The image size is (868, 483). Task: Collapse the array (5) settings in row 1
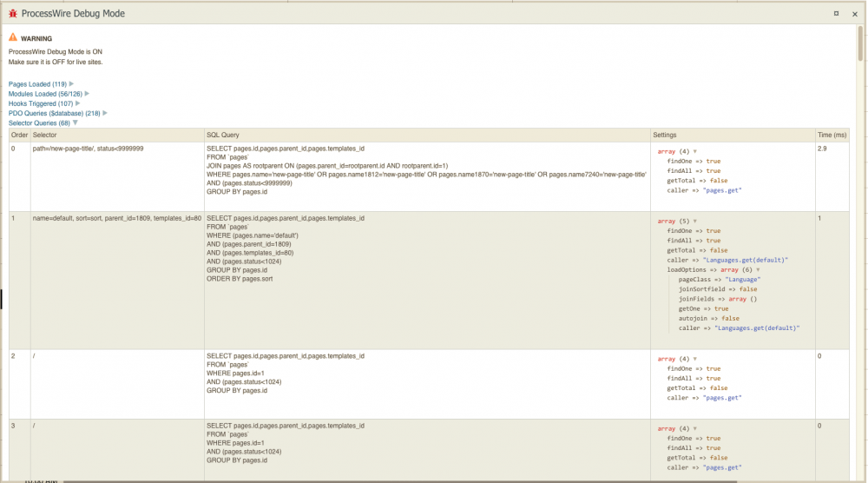coord(694,221)
